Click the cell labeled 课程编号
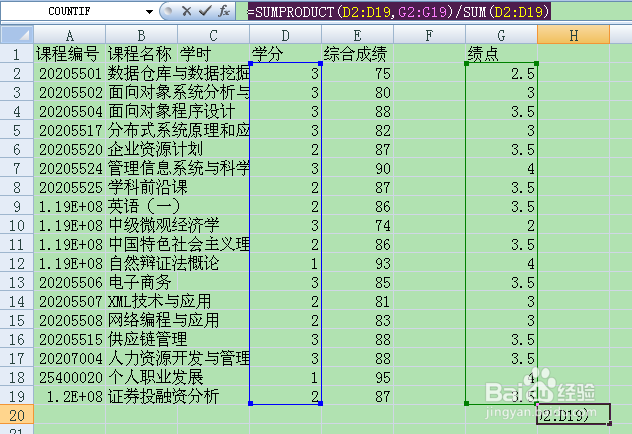 pyautogui.click(x=69, y=54)
